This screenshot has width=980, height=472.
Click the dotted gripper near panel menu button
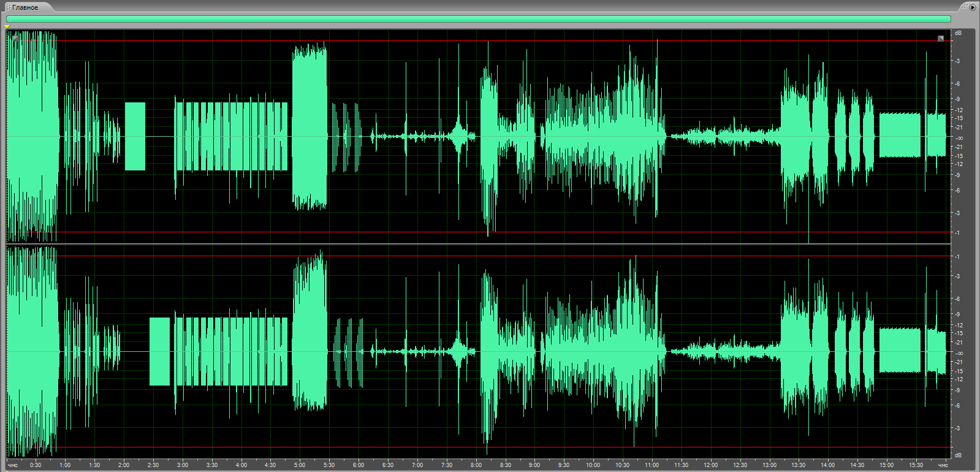(965, 7)
